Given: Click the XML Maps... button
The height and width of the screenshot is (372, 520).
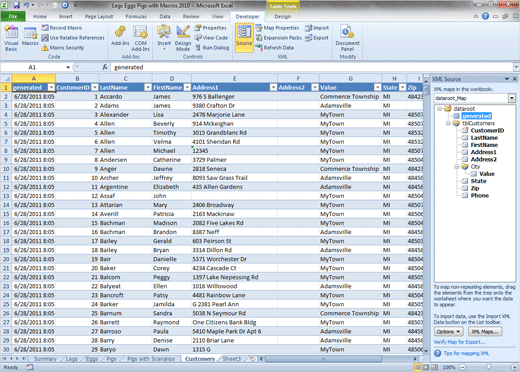Looking at the screenshot, I should (485, 332).
